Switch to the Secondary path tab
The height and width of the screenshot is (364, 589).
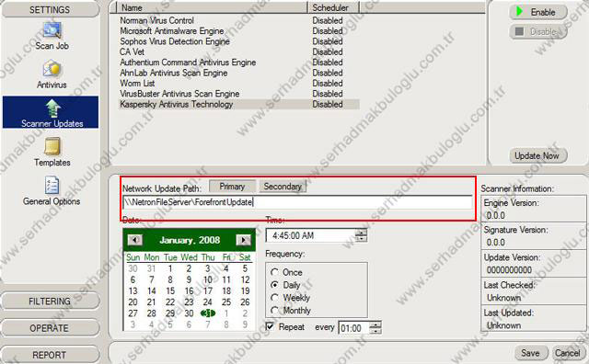283,187
